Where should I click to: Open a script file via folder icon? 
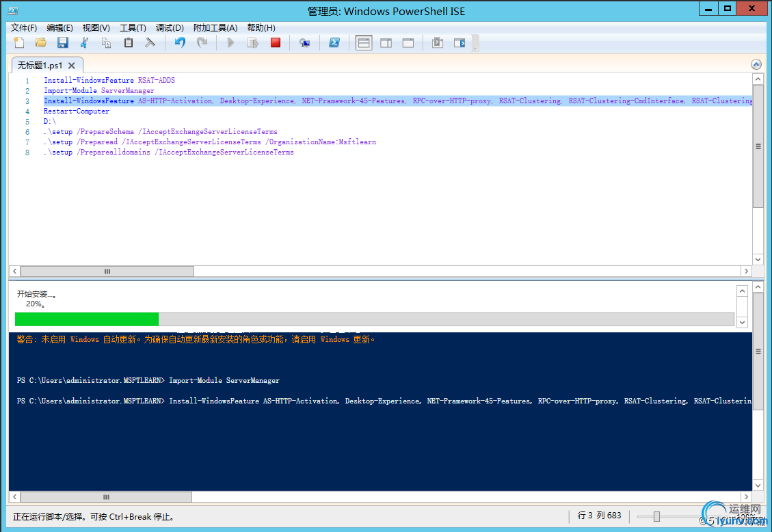pos(41,43)
